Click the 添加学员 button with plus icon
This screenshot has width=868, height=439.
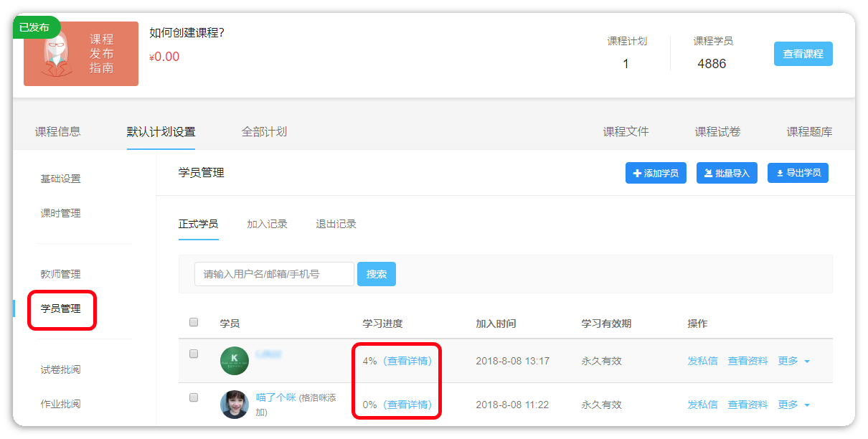[x=656, y=173]
